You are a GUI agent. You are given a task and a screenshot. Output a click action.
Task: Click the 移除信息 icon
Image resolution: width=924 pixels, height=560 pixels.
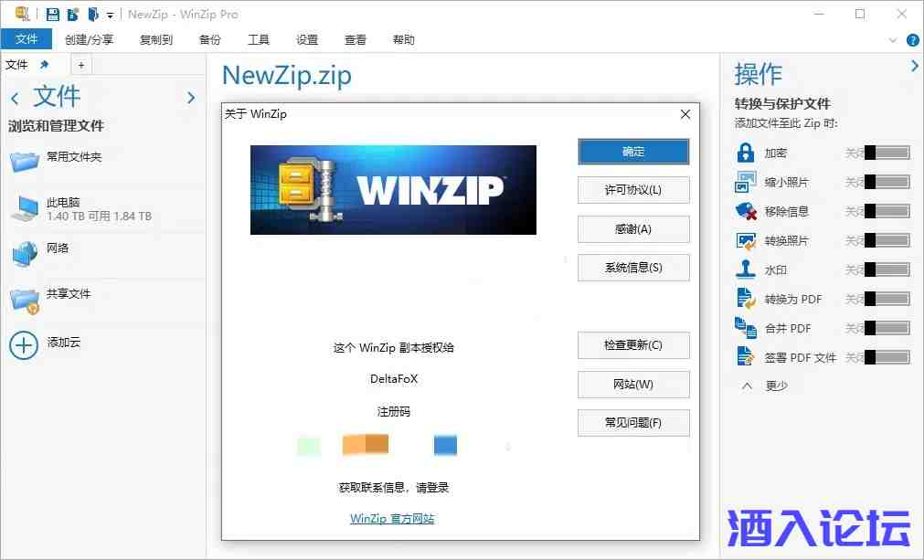[746, 211]
